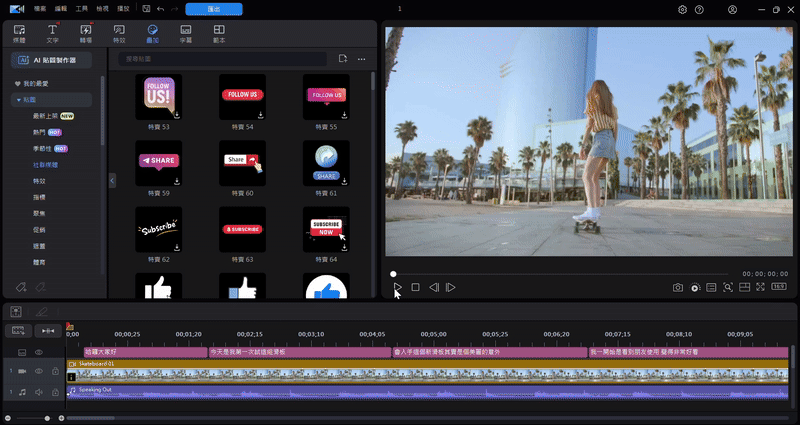Click the import sticker icon beside search
The height and width of the screenshot is (425, 800).
pyautogui.click(x=342, y=59)
